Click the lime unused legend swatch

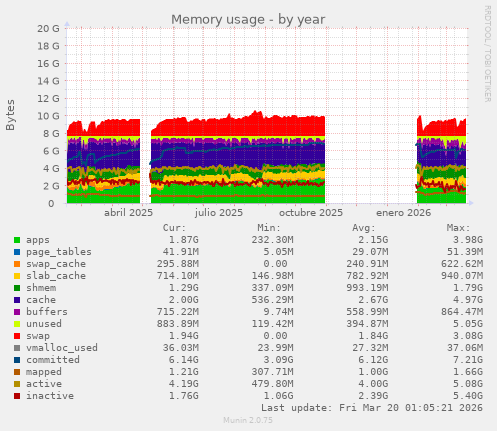(x=17, y=324)
